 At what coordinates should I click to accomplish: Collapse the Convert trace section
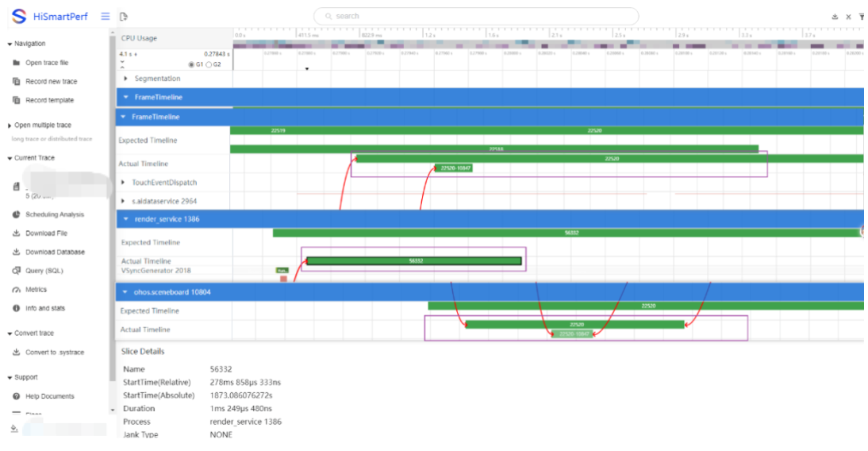coord(10,333)
